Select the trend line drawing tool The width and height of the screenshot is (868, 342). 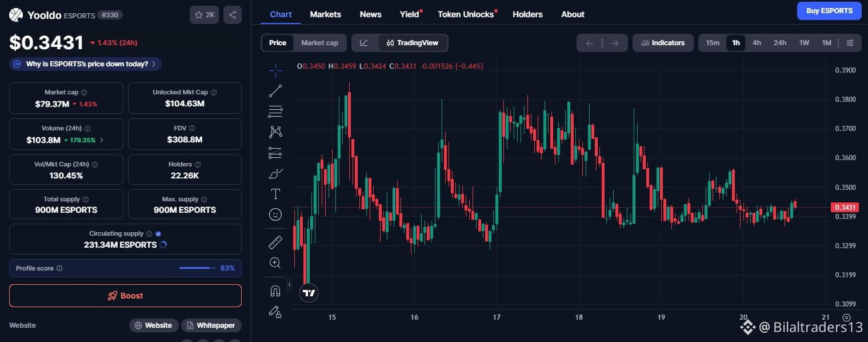(x=275, y=91)
